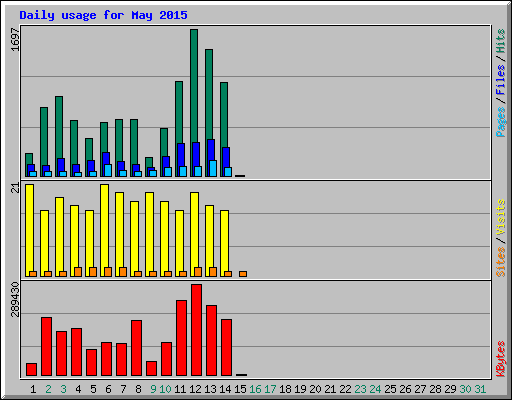Screen dimensions: 512x400
Task: Click the red KBytes bar for day 2
Action: [47, 347]
